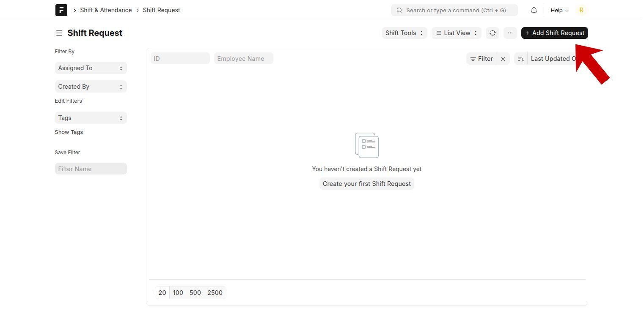Image resolution: width=644 pixels, height=330 pixels.
Task: Open the List View switcher
Action: [x=457, y=33]
